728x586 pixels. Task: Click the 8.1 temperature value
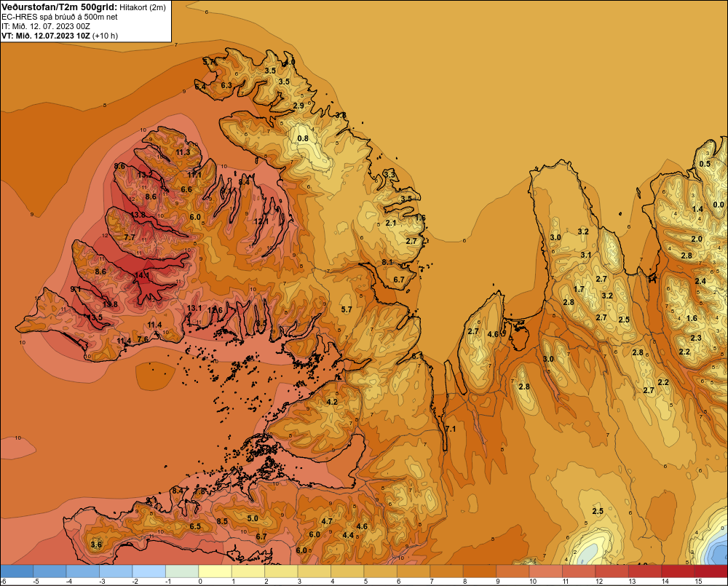[387, 262]
